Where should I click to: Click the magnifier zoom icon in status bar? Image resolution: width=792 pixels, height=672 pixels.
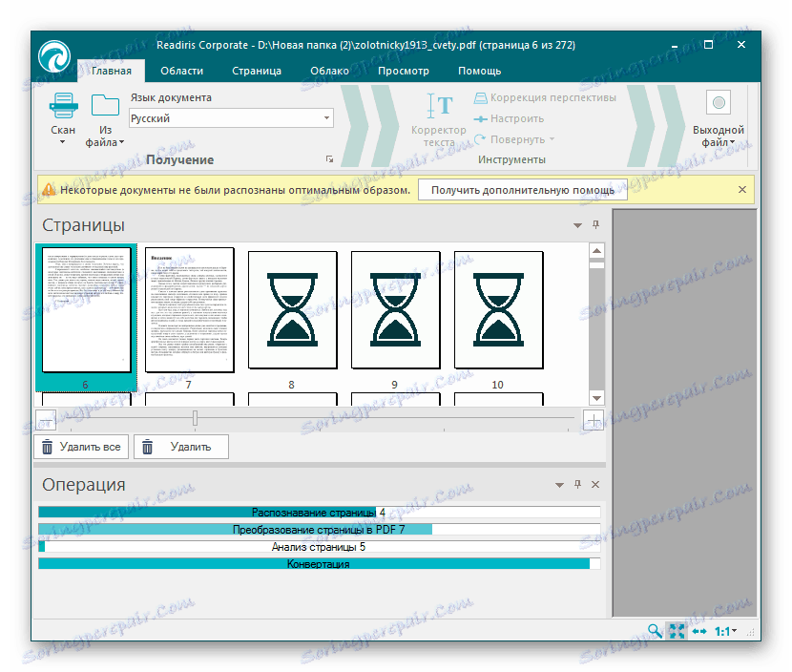pos(655,631)
